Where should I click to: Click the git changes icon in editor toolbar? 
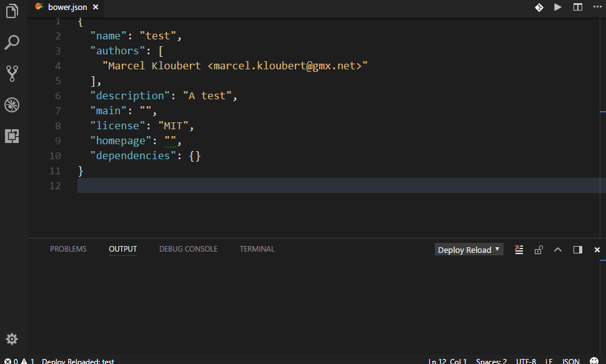point(539,7)
